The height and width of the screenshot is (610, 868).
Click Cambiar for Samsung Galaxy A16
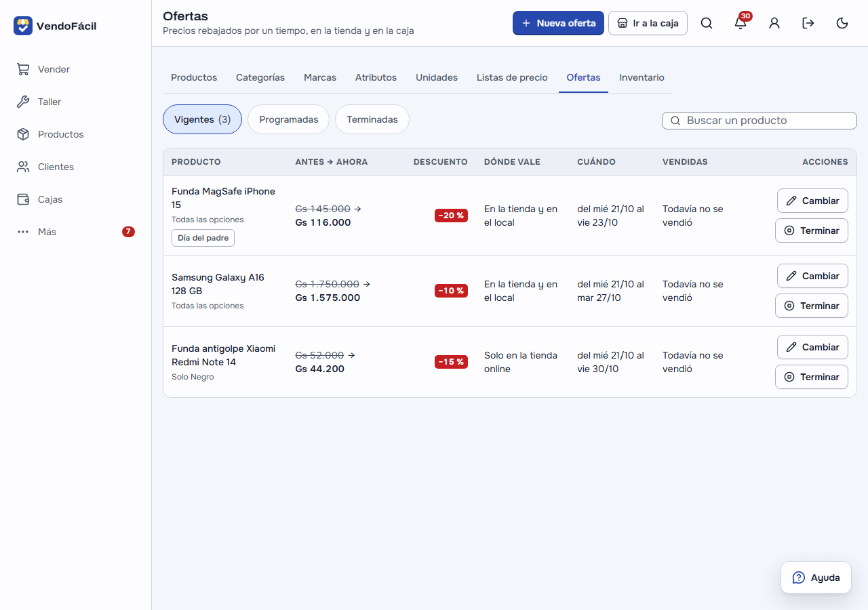(x=812, y=276)
